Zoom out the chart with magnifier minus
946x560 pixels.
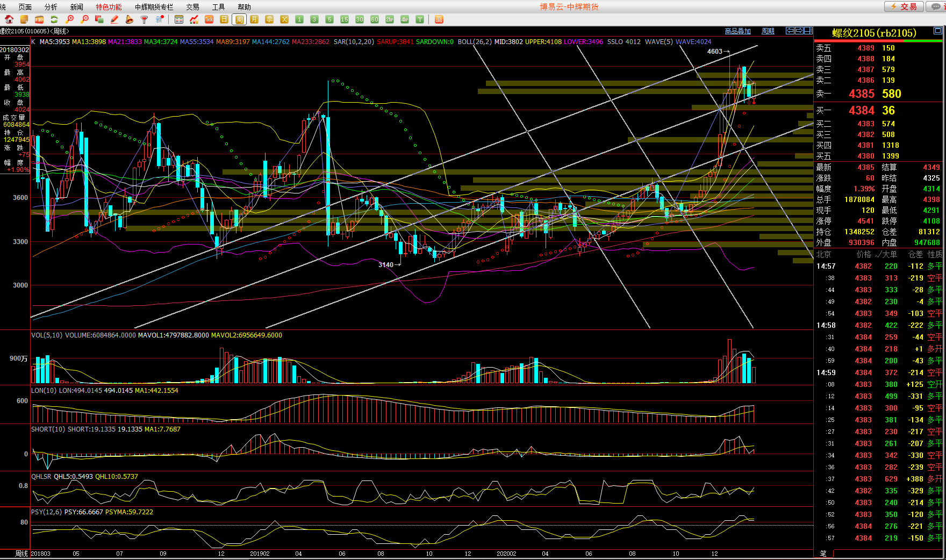click(x=84, y=19)
